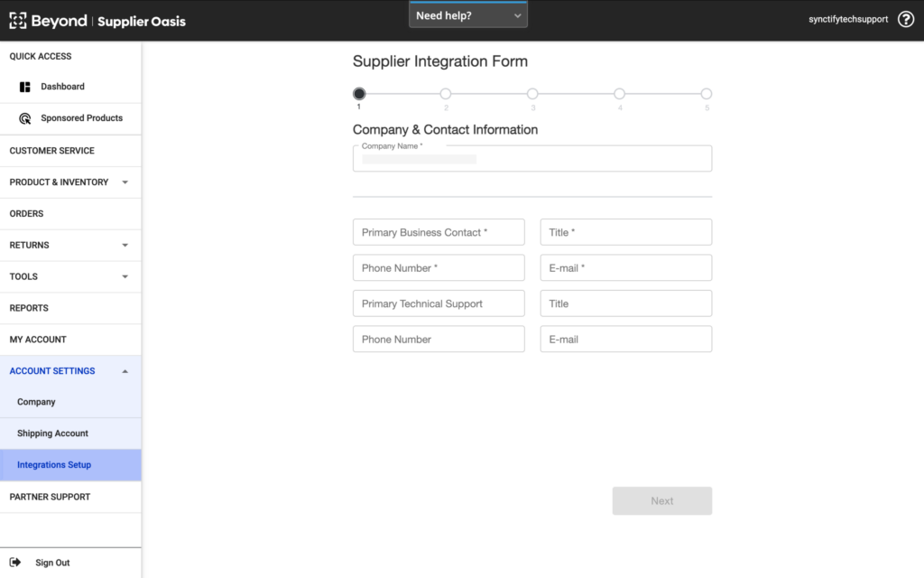The width and height of the screenshot is (924, 578).
Task: Focus the required E-mail field
Action: 626,267
